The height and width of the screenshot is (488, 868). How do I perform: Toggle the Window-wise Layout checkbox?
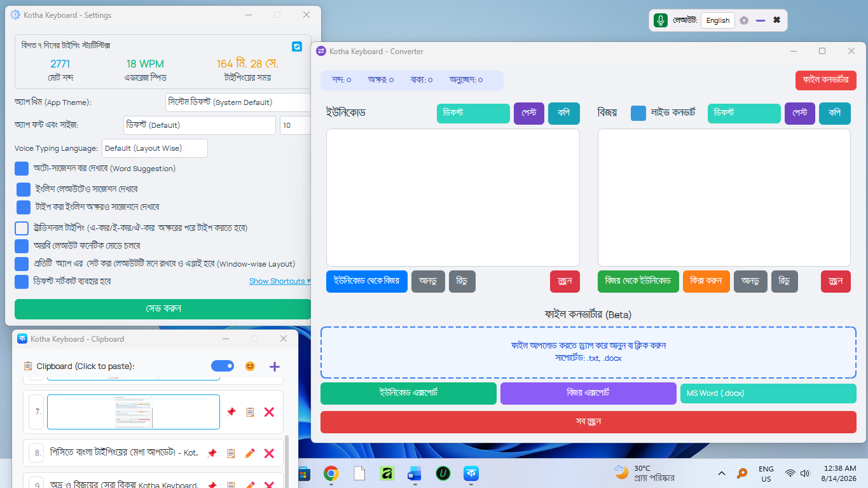pos(22,263)
